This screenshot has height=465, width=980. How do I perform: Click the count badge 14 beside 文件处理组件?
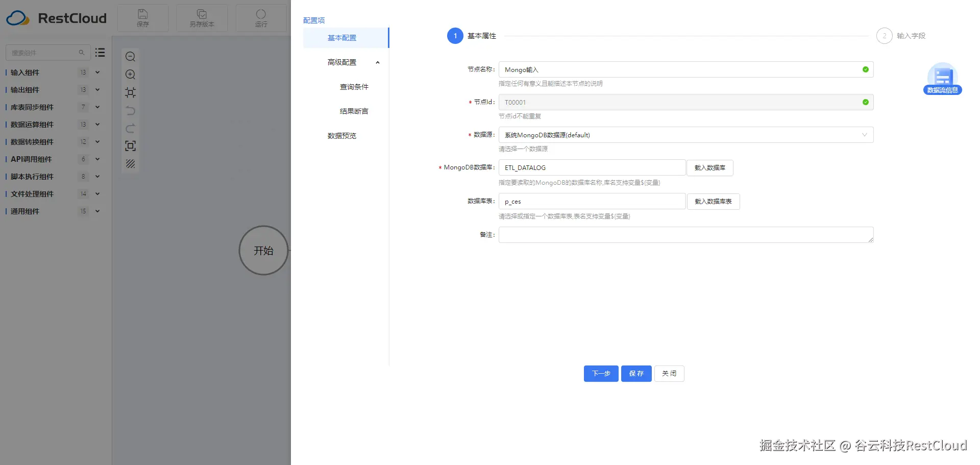click(x=83, y=194)
